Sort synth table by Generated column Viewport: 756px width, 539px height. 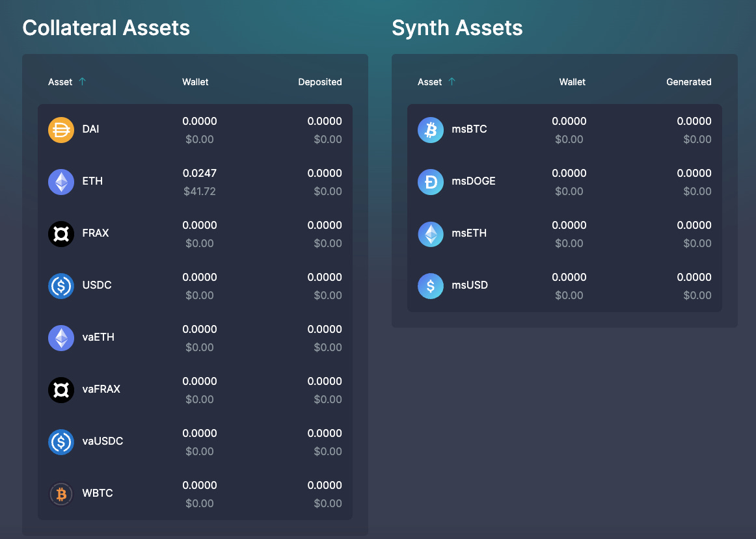point(689,82)
